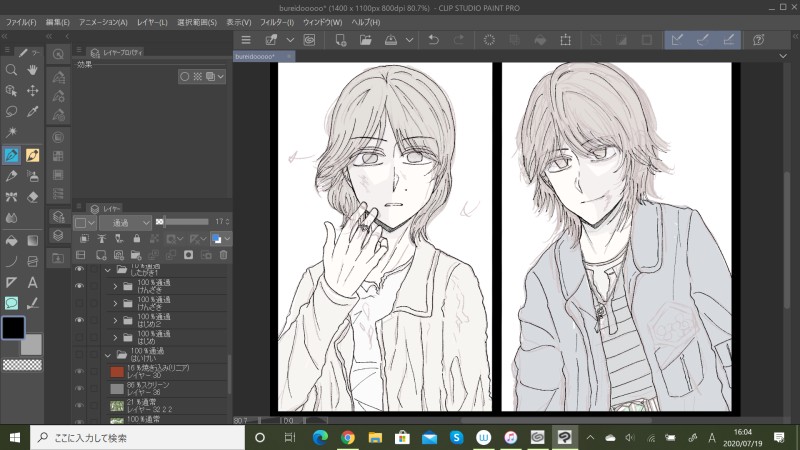Image resolution: width=800 pixels, height=450 pixels.
Task: Select the Lasso selection tool
Action: point(11,112)
